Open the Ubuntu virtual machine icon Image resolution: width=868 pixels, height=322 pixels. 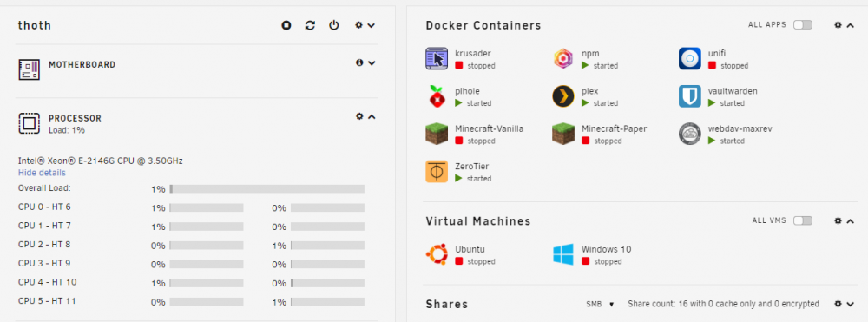[437, 254]
